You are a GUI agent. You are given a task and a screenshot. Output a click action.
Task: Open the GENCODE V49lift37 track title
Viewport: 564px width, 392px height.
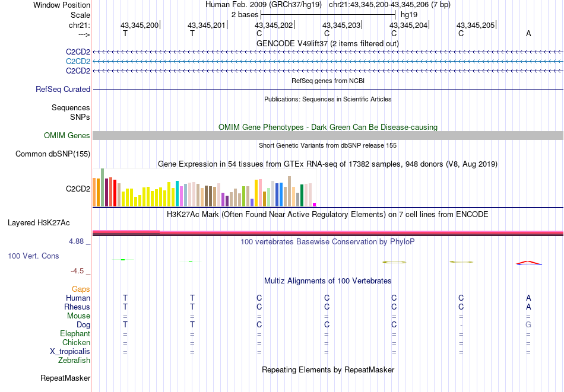click(327, 43)
